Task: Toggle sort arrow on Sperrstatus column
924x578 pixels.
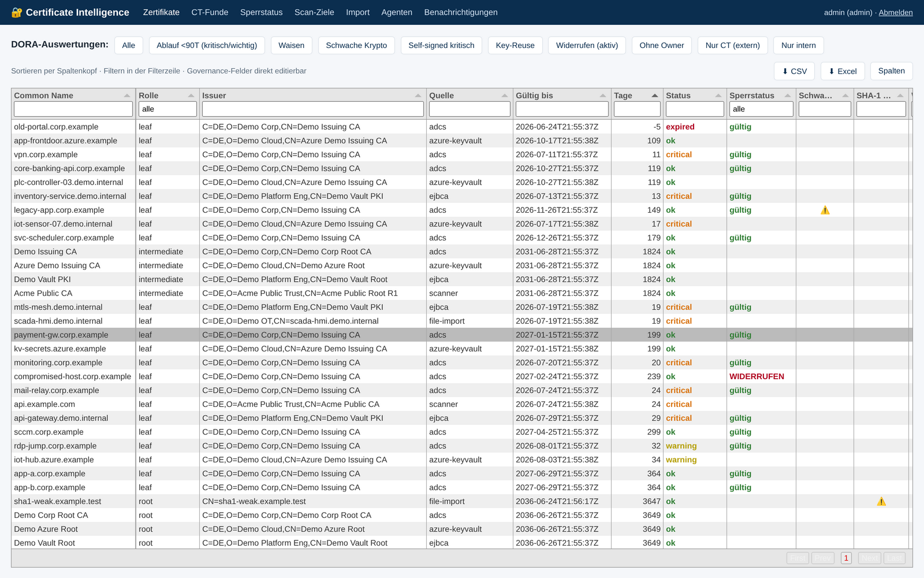Action: [x=788, y=95]
